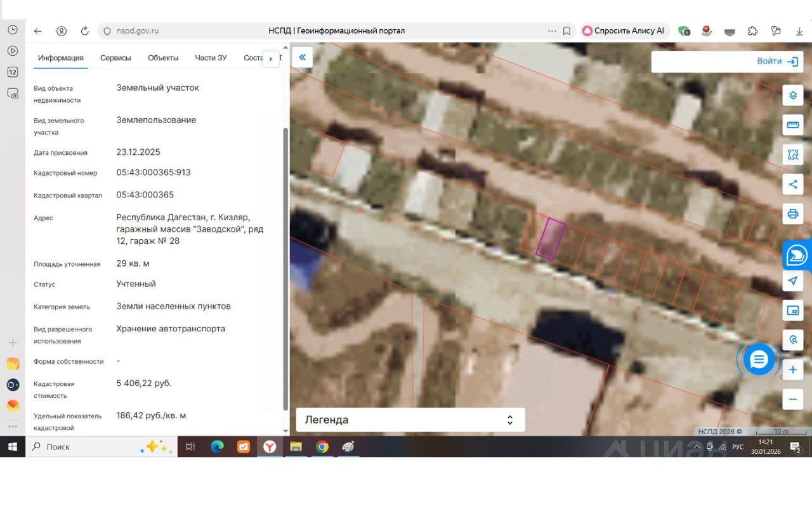The image size is (812, 525).
Task: Launch Google Chrome from the taskbar
Action: point(322,447)
